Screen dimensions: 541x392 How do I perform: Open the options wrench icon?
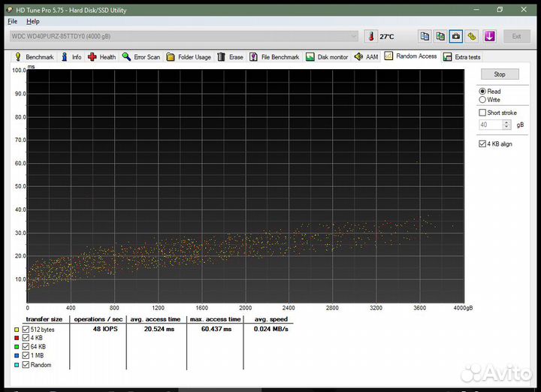tap(471, 36)
